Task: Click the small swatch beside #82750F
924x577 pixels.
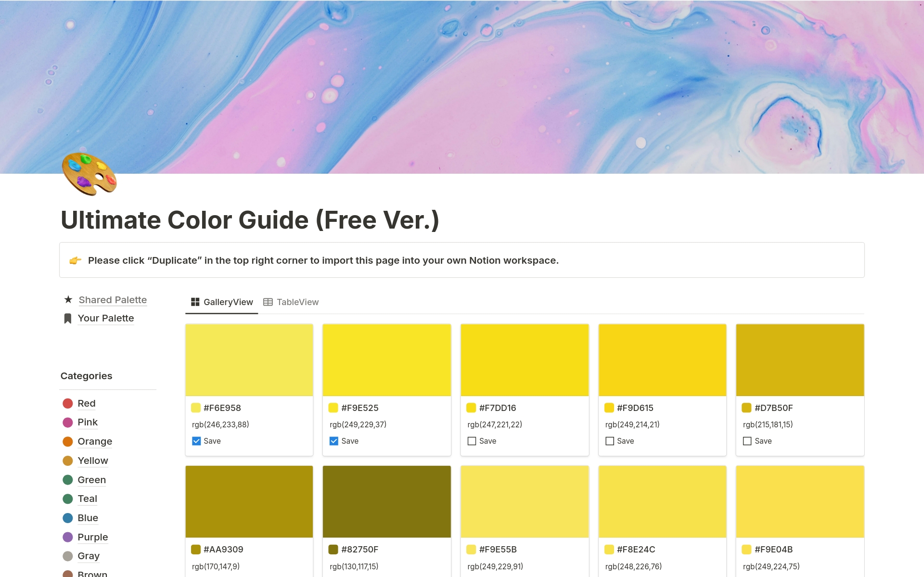Action: click(x=334, y=550)
